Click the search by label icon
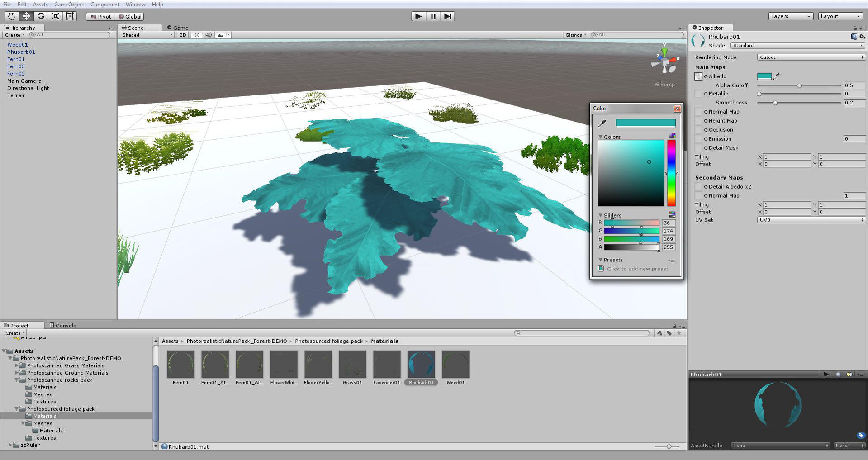868x460 pixels. (x=669, y=333)
